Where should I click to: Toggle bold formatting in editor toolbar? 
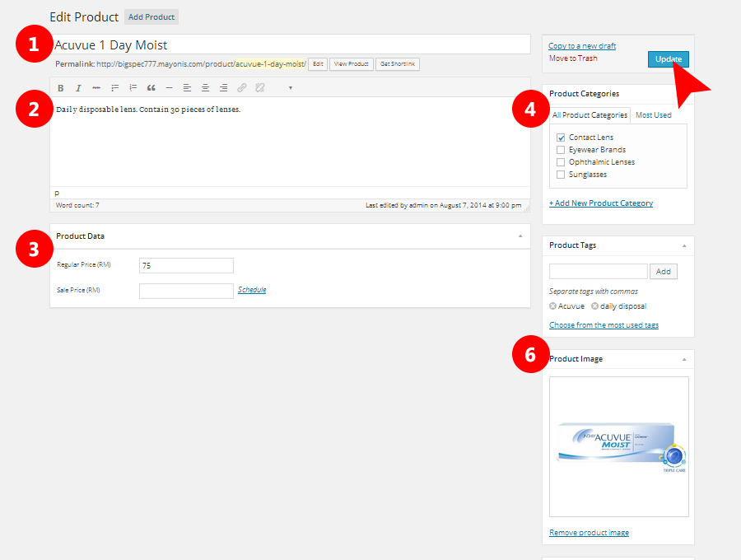coord(60,88)
